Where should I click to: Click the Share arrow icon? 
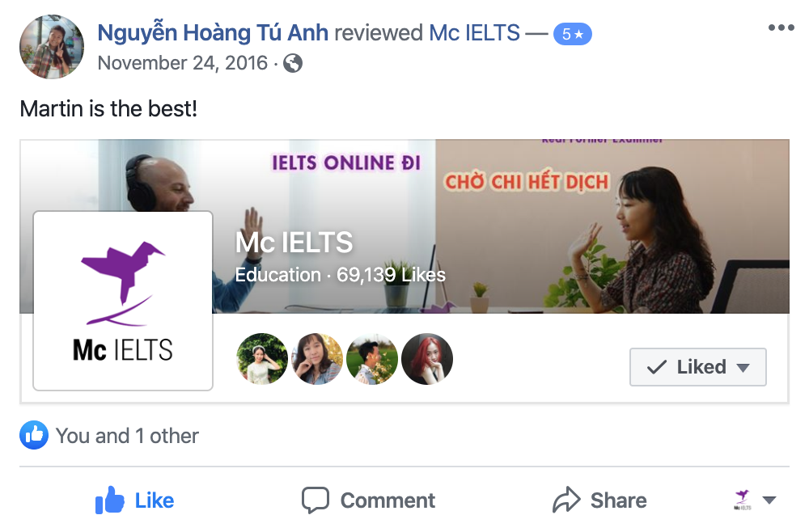[x=566, y=500]
